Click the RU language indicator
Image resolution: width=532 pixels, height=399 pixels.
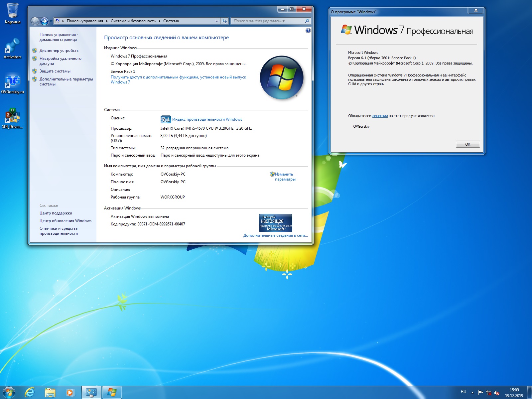[x=464, y=392]
